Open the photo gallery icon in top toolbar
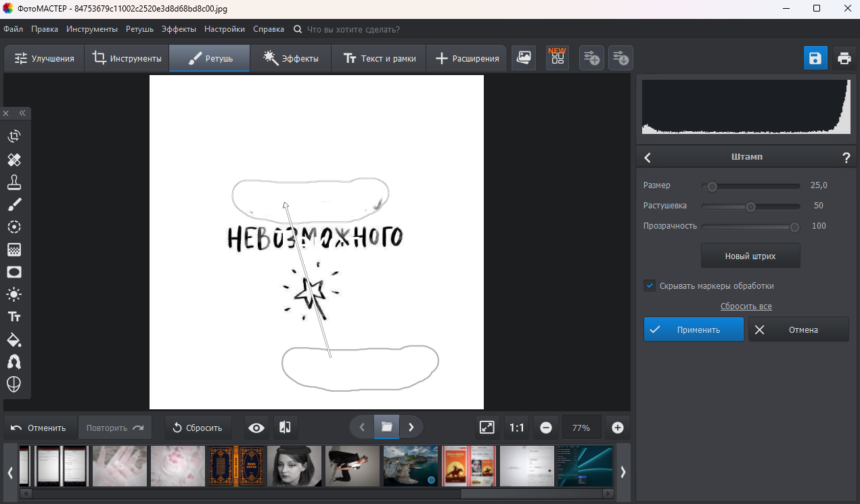Viewport: 860px width, 504px height. 524,58
